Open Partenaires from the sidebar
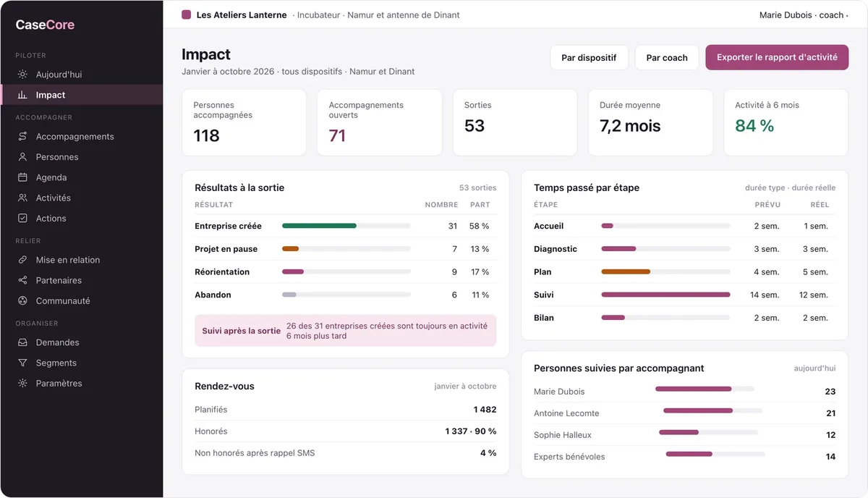This screenshot has width=868, height=498. (x=82, y=280)
